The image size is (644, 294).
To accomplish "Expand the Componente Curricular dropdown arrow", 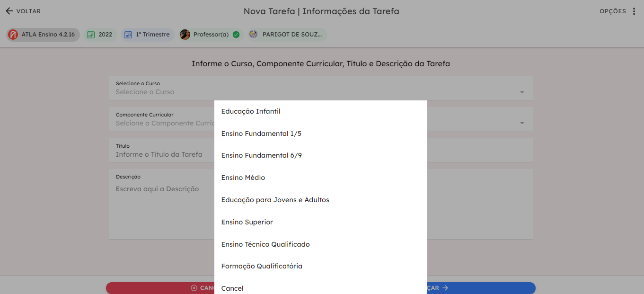I will (x=522, y=123).
